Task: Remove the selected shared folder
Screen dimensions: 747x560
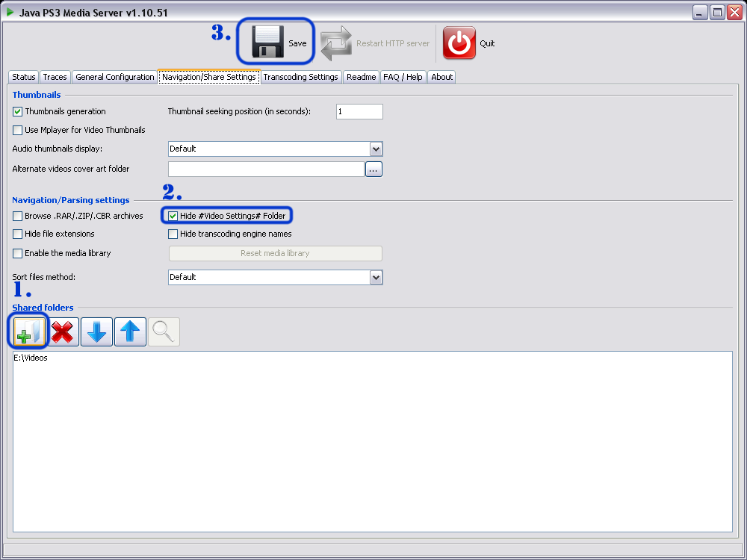Action: pos(63,332)
